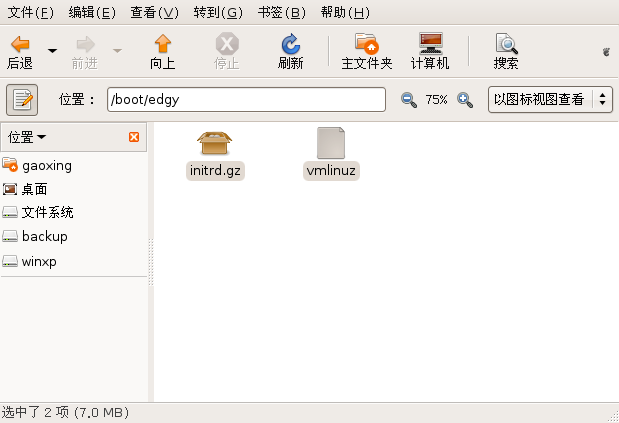
Task: Open the Forward history dropdown arrow
Action: click(x=117, y=51)
